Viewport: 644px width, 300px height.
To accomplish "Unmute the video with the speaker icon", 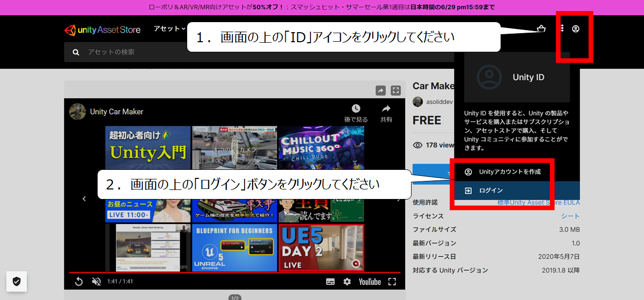I will pos(97,282).
